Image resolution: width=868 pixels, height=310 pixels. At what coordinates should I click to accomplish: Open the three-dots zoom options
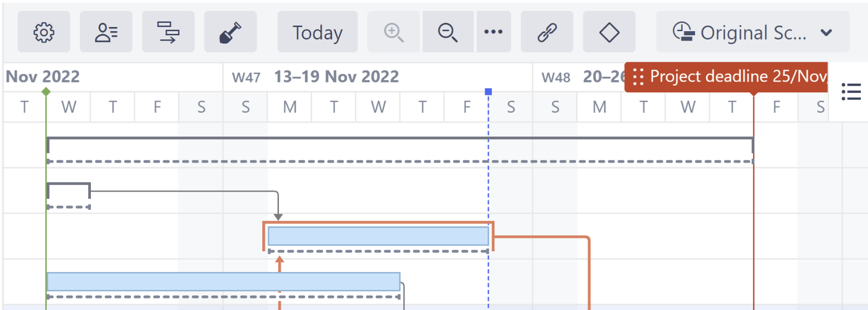pyautogui.click(x=493, y=32)
